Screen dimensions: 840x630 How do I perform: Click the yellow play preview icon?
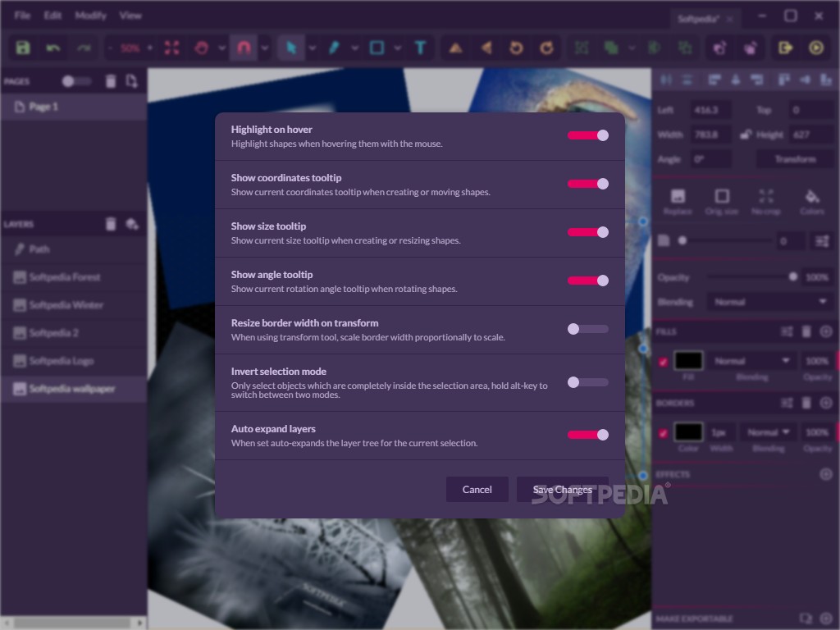point(816,48)
